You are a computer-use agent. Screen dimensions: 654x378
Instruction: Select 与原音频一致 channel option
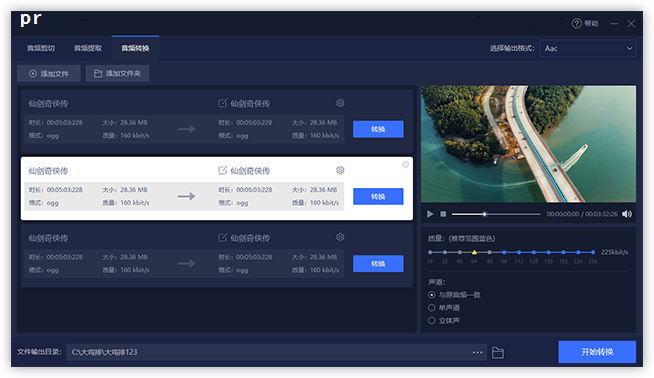(x=432, y=295)
